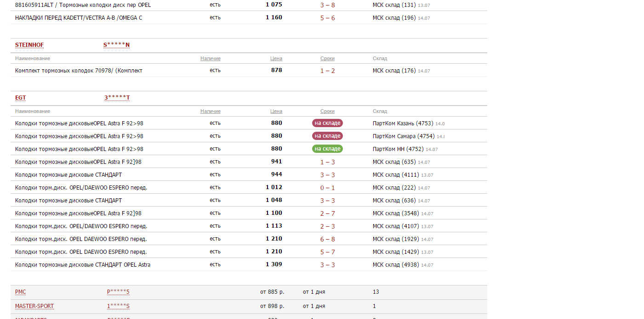Screen dimensions: 644x319
Task: Click green 'на складе' badge for ПартКом НН
Action: point(327,149)
